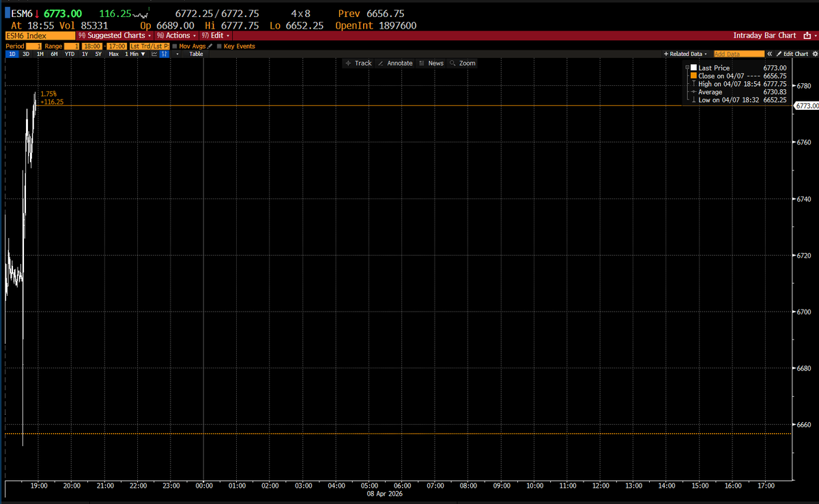The width and height of the screenshot is (819, 504).
Task: Open the 1 Min interval dropdown
Action: tap(135, 54)
